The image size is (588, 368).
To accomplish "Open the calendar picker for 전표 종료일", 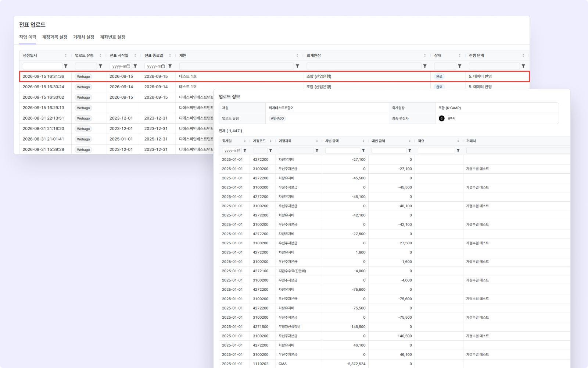I will click(163, 66).
